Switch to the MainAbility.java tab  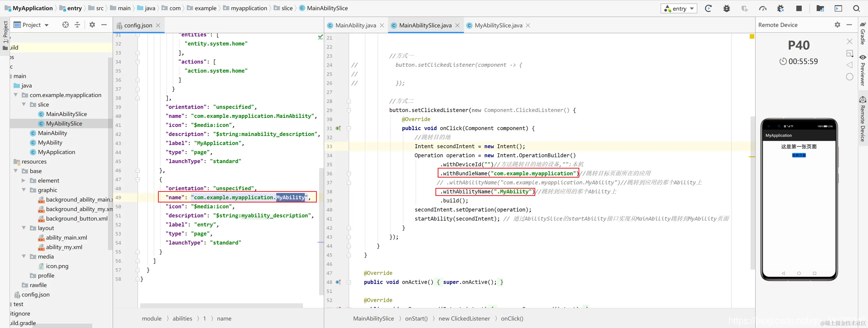coord(355,25)
